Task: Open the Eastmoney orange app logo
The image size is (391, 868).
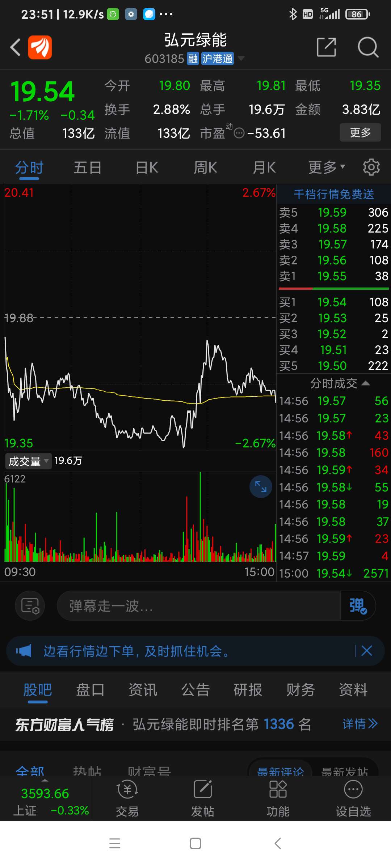Action: tap(40, 47)
